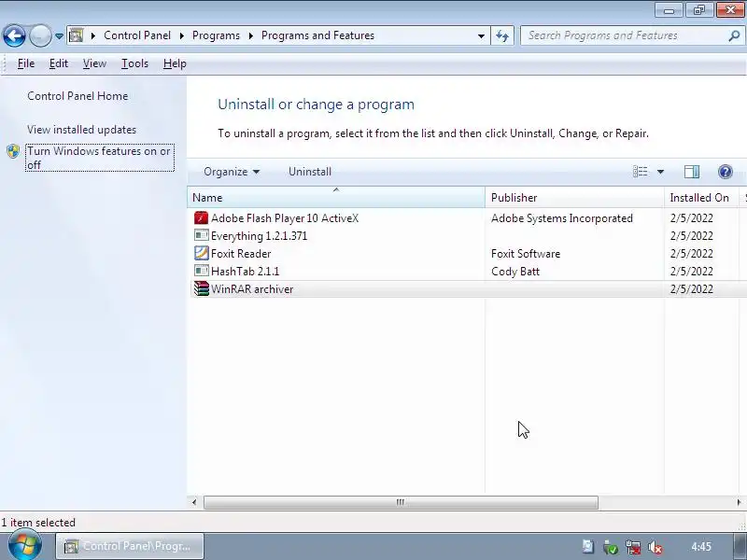Click the muted volume tray icon
Viewport: 747px width, 560px height.
[655, 547]
